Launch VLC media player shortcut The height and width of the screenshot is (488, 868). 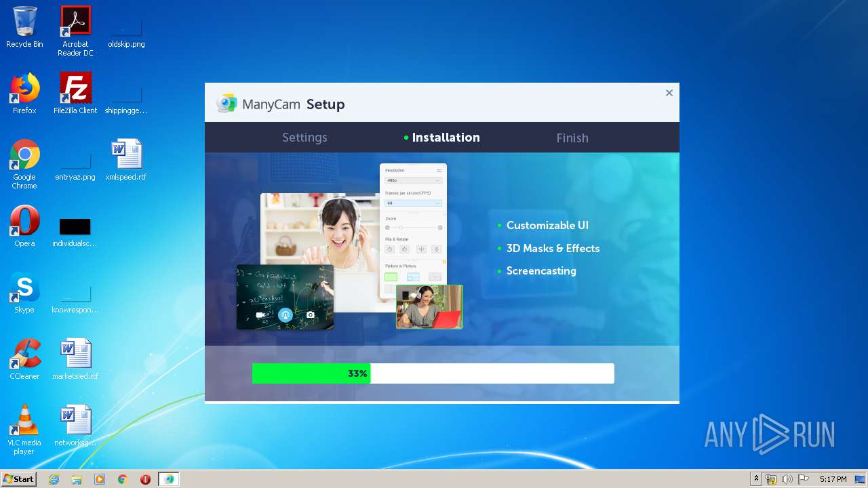coord(24,430)
